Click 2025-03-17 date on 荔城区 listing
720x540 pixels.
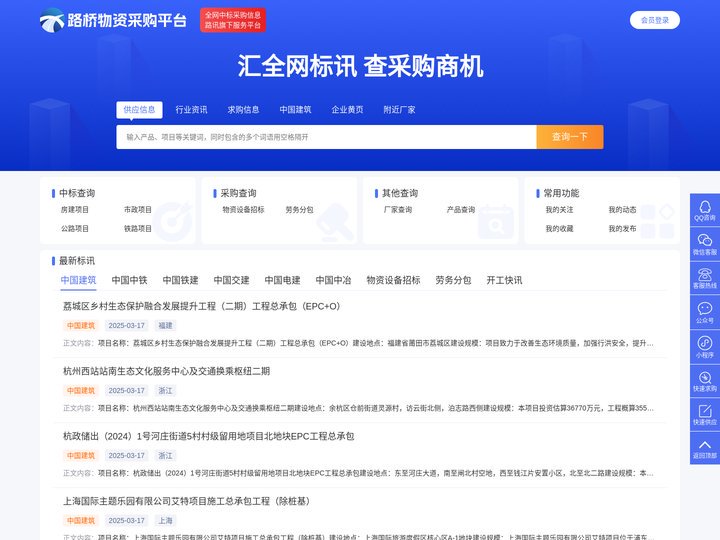pyautogui.click(x=126, y=326)
